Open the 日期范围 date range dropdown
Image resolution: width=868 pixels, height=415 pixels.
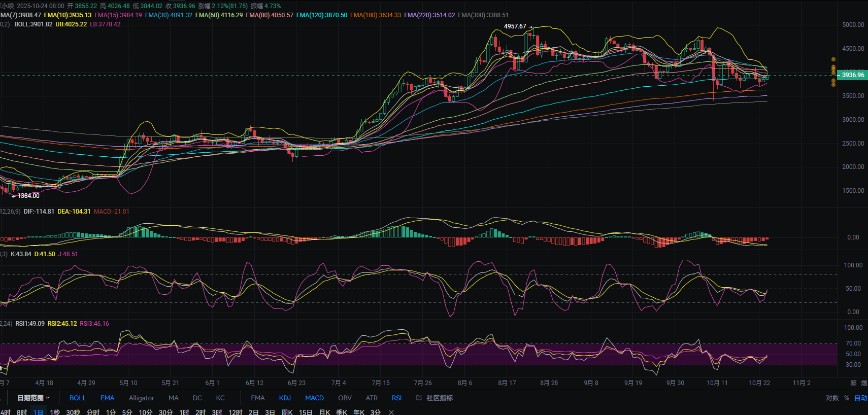[x=34, y=398]
